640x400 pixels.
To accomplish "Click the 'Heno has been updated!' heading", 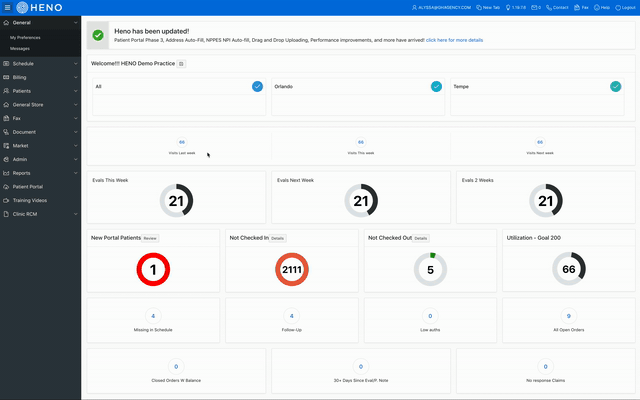I will 151,31.
